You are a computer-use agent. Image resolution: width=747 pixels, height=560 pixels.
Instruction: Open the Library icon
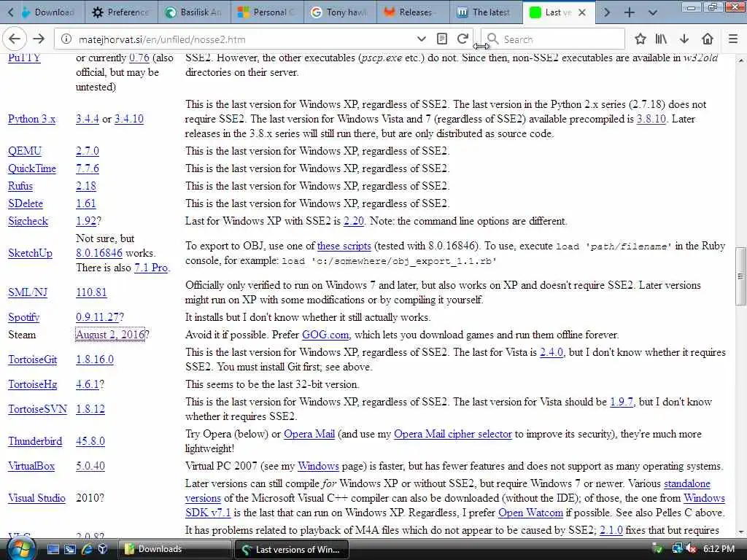[661, 39]
